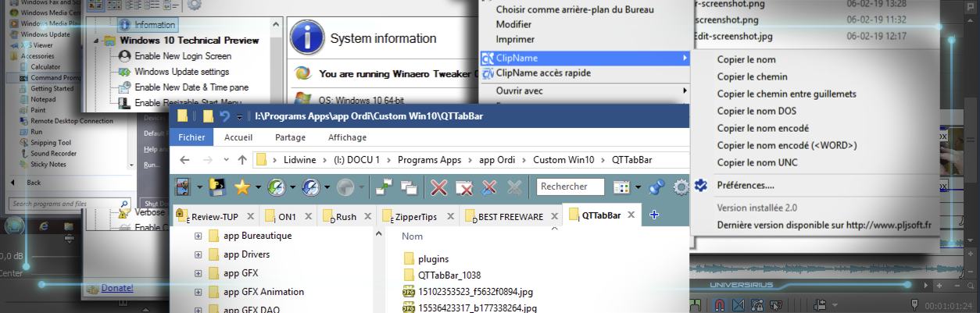Click the yellow star favorites icon in QTTabBar toolbar
The image size is (980, 313).
pyautogui.click(x=241, y=187)
